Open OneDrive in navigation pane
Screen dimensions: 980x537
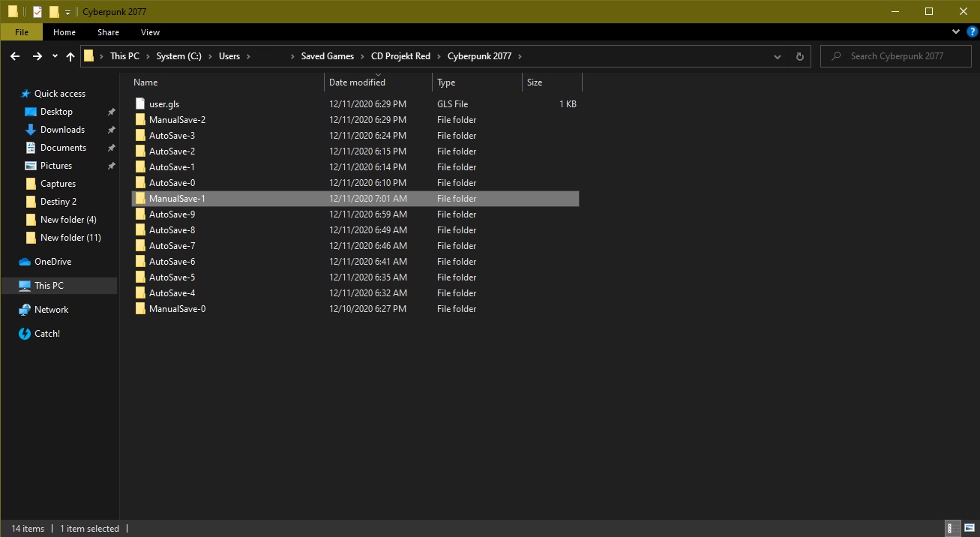click(x=52, y=262)
